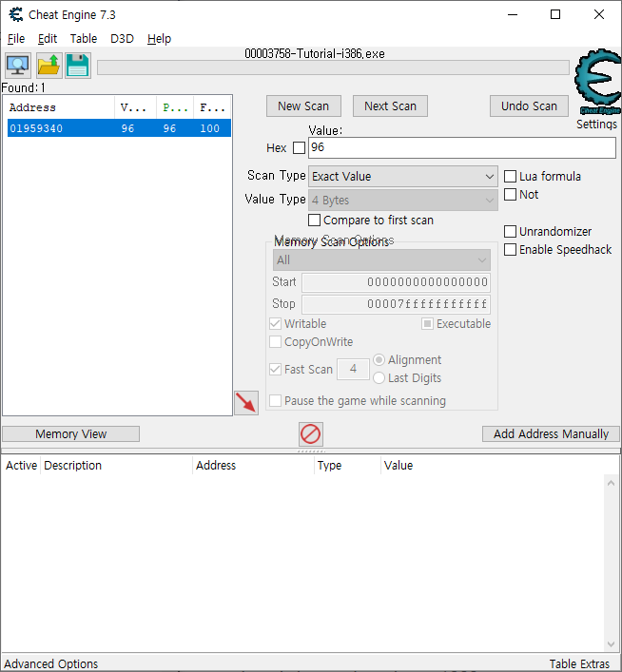Click the Next Scan button

coord(390,106)
